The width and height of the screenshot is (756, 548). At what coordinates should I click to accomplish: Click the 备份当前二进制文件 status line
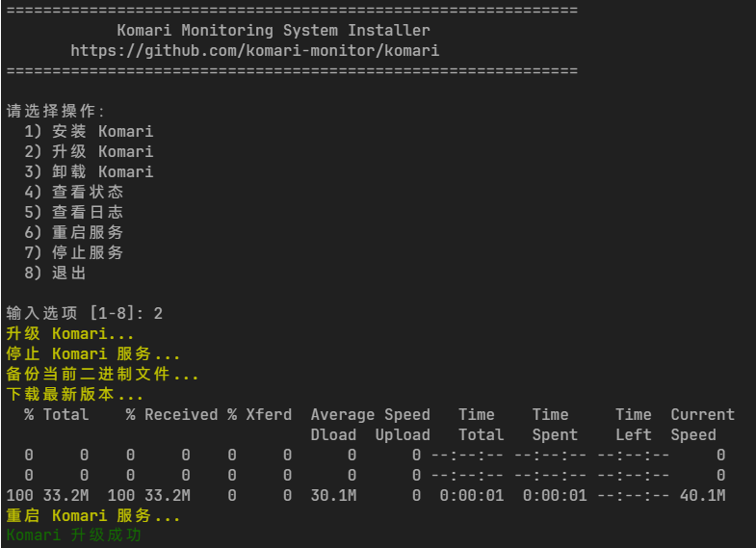[102, 375]
